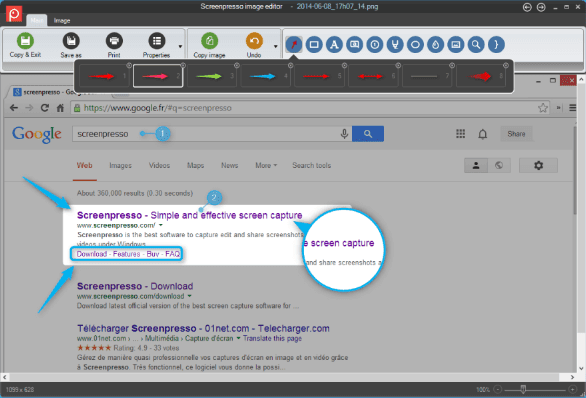The width and height of the screenshot is (586, 398).
Task: Open the More dropdown in captured Google page
Action: (x=266, y=165)
